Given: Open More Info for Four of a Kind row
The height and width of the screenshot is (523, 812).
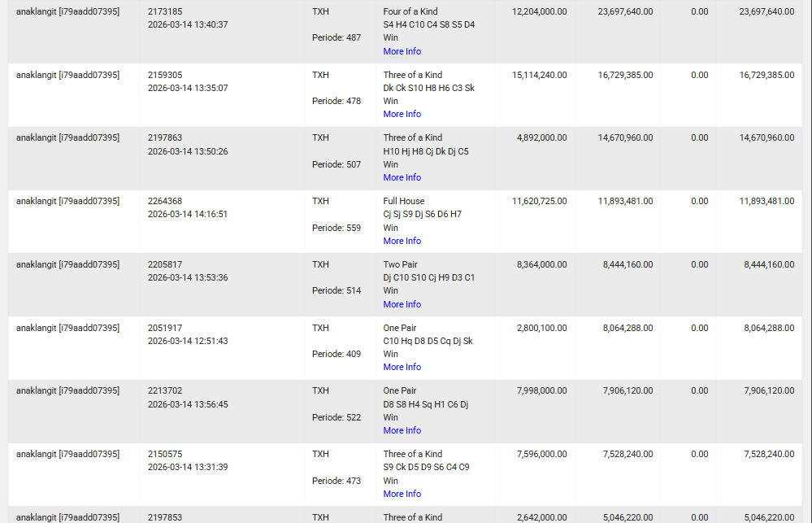Looking at the screenshot, I should click(x=402, y=51).
